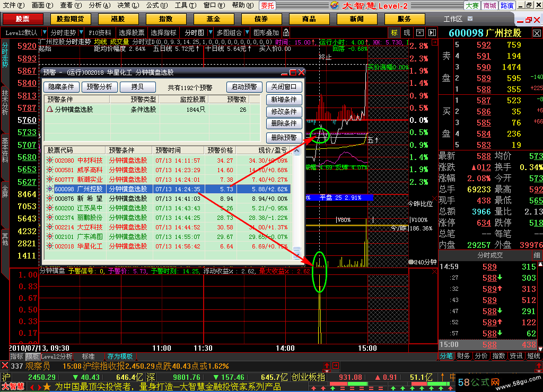Viewport: 543px width, 392px height.
Task: Click the 存为模板 tab below the chart
Action: pos(120,357)
